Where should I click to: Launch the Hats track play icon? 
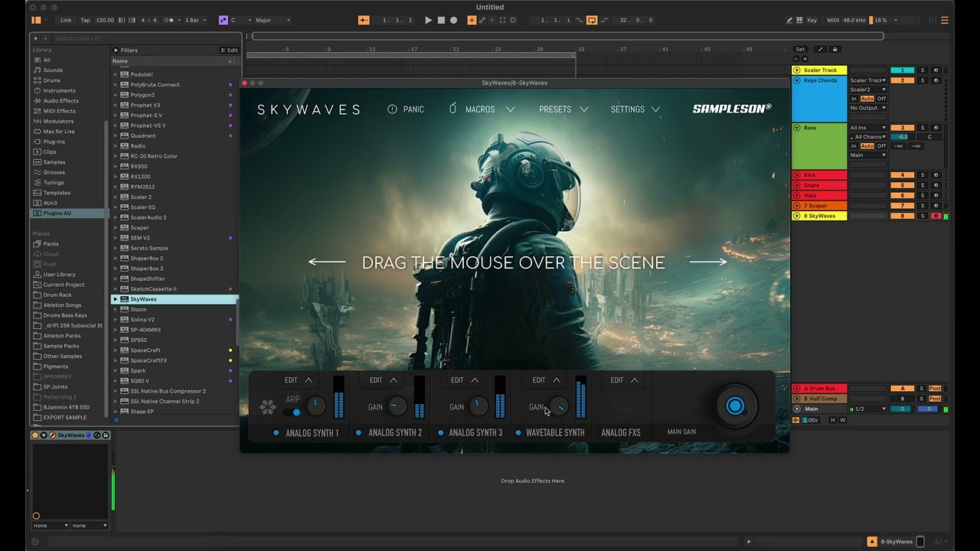coord(797,195)
